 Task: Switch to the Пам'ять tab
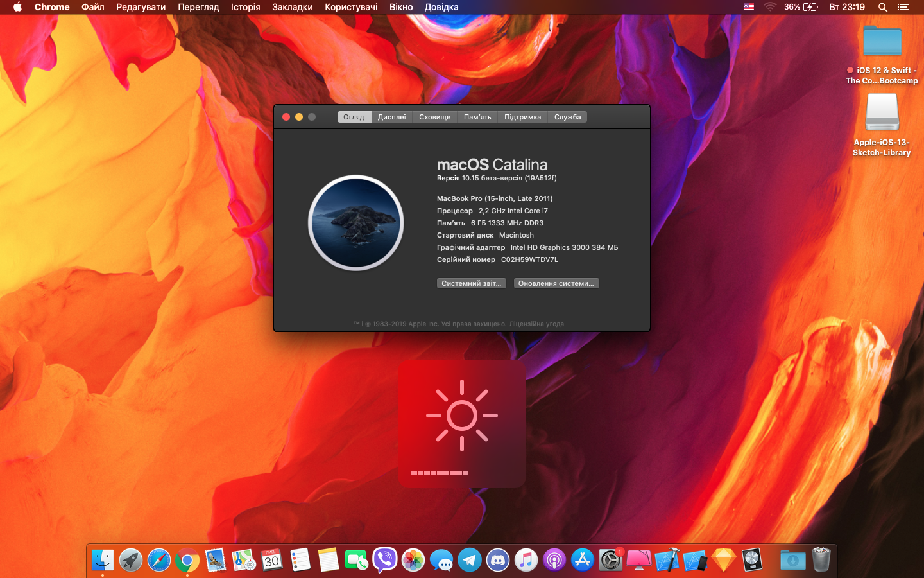477,117
